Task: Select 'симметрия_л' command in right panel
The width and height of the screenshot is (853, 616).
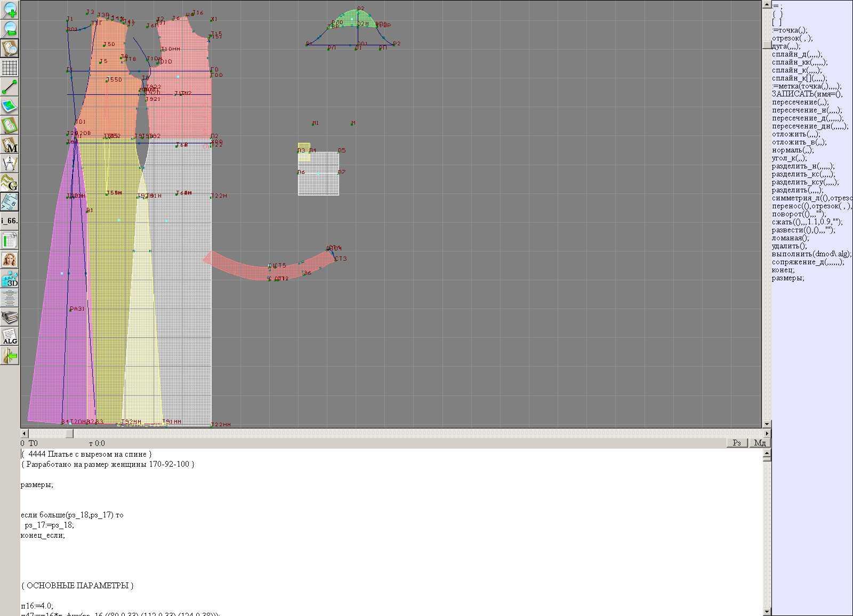Action: point(811,198)
